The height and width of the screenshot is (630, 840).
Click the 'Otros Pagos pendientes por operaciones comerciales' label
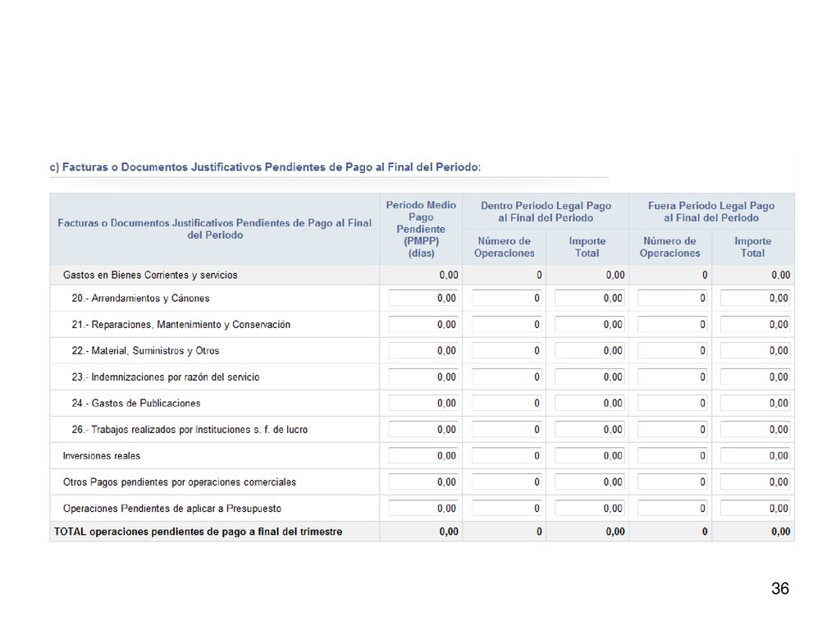tap(180, 482)
